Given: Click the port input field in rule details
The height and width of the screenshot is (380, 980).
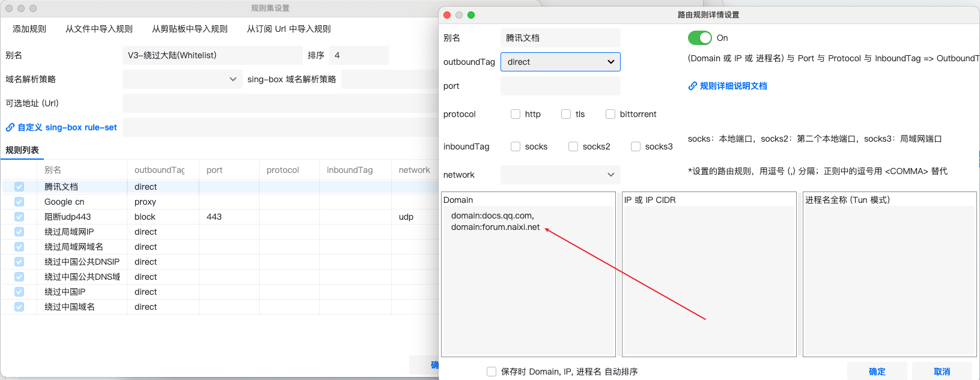Looking at the screenshot, I should tap(560, 86).
